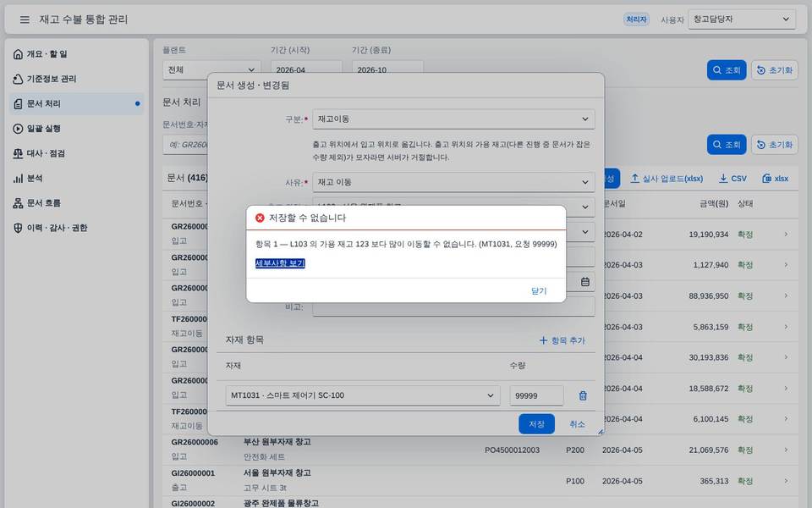Screen dimensions: 812x508
Task: Click 닫기 to close the error
Action: (539, 290)
